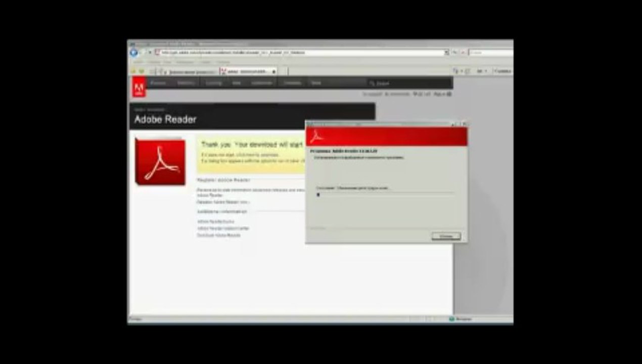Click 'Thank you. Your download will start' message

click(252, 145)
